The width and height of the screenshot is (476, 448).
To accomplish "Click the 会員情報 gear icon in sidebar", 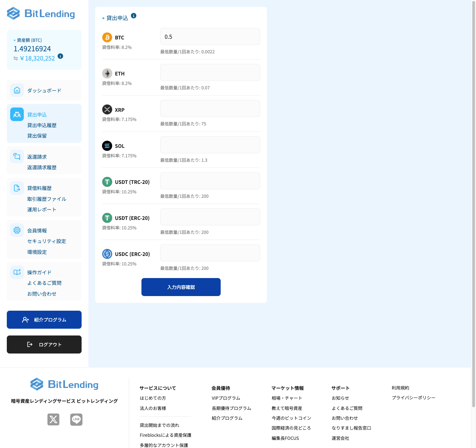I will [x=17, y=230].
